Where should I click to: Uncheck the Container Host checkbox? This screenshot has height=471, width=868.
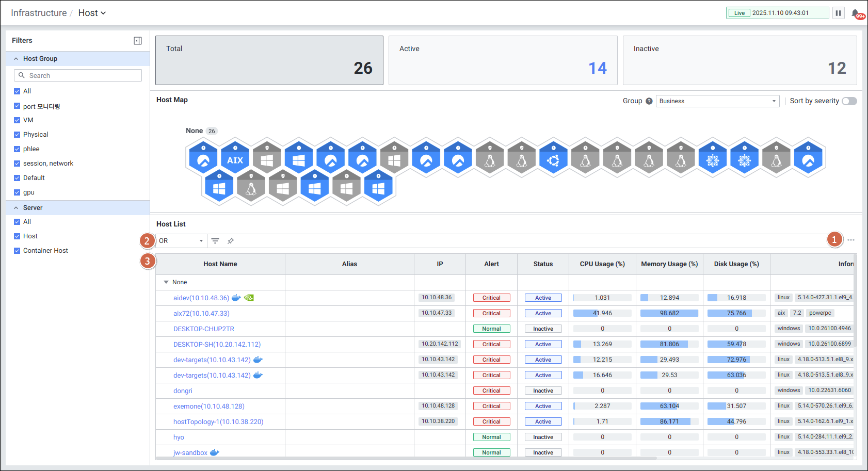17,251
